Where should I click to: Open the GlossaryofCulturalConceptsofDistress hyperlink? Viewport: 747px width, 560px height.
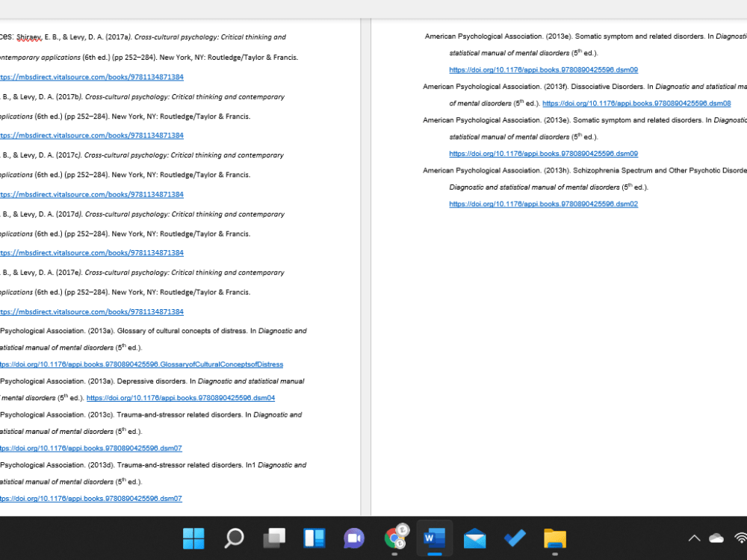coord(143,364)
